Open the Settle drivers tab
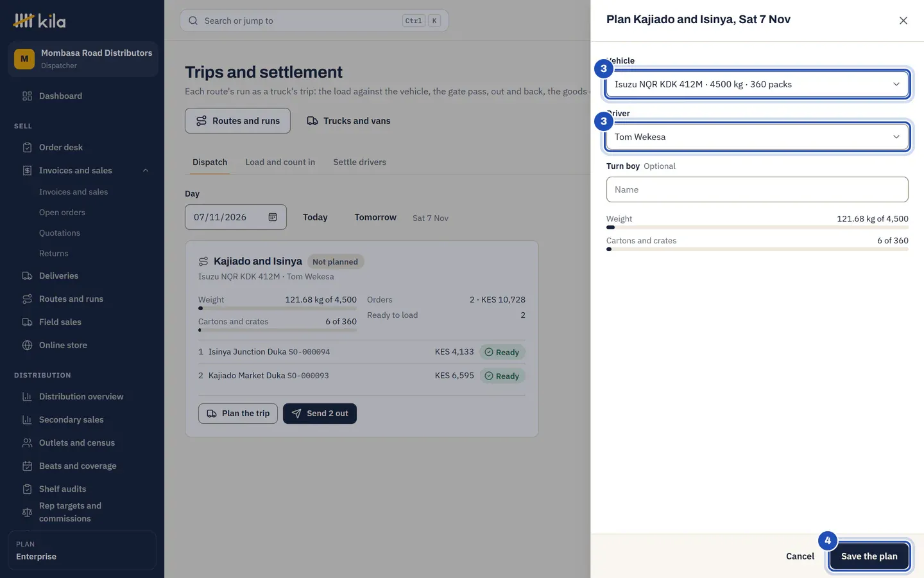This screenshot has height=578, width=924. pos(360,162)
